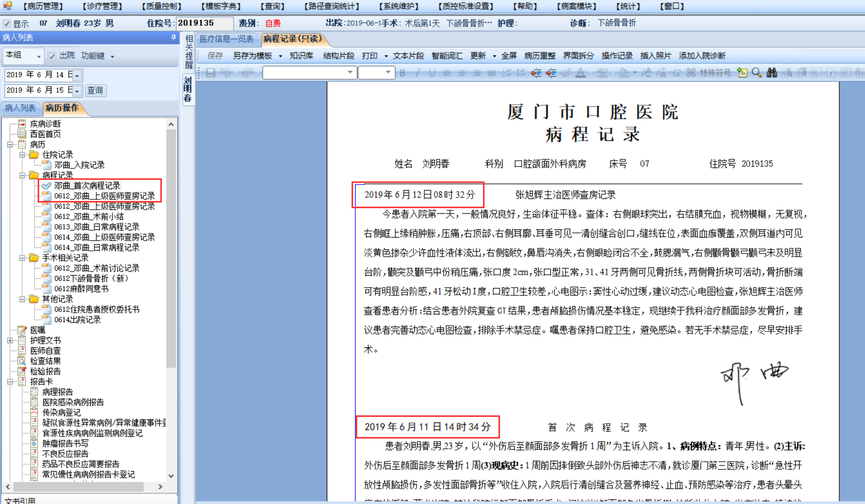The height and width of the screenshot is (504, 865).
Task: Click the yellow insert note icon
Action: 742,73
